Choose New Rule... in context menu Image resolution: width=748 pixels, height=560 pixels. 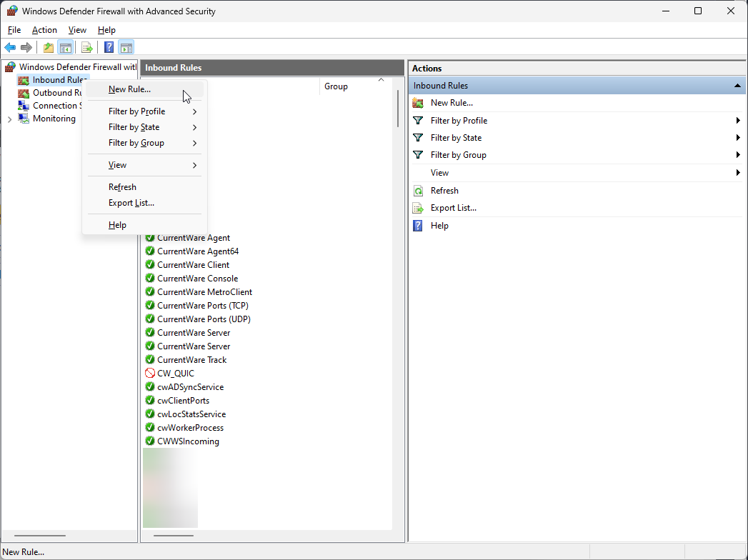[x=145, y=89]
